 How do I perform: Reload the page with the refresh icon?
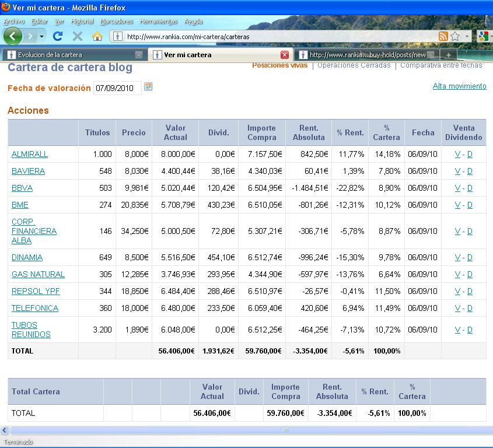click(57, 36)
